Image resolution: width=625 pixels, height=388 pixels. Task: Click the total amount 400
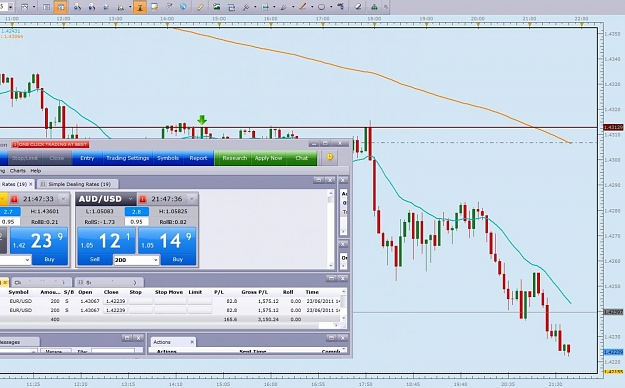click(55, 319)
